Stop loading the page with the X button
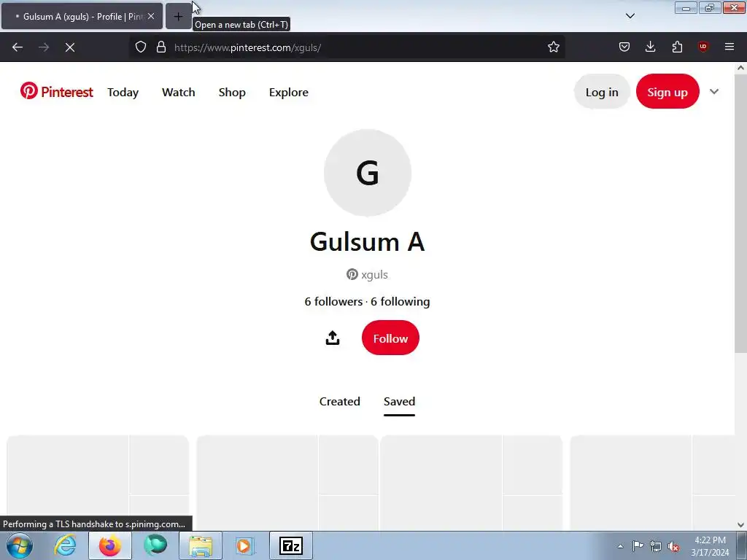This screenshot has width=747, height=560. click(70, 47)
